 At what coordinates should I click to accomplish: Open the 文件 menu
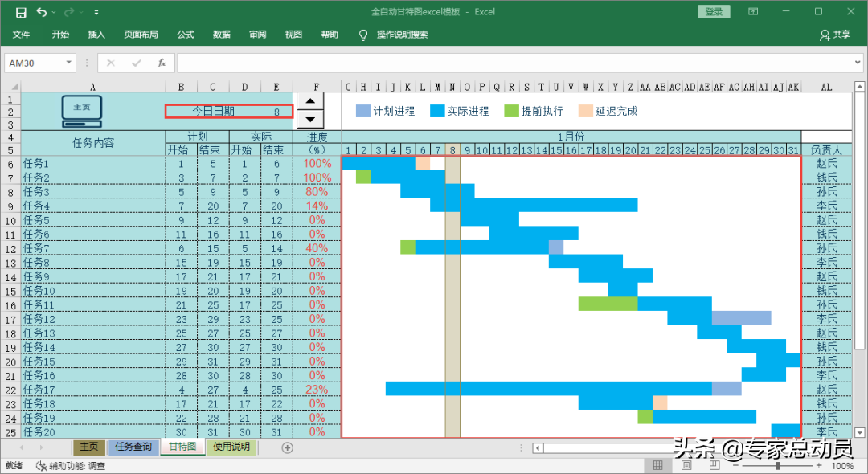(21, 35)
